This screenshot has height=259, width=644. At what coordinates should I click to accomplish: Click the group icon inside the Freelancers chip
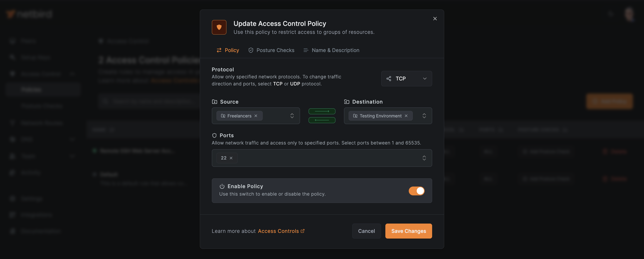(223, 116)
